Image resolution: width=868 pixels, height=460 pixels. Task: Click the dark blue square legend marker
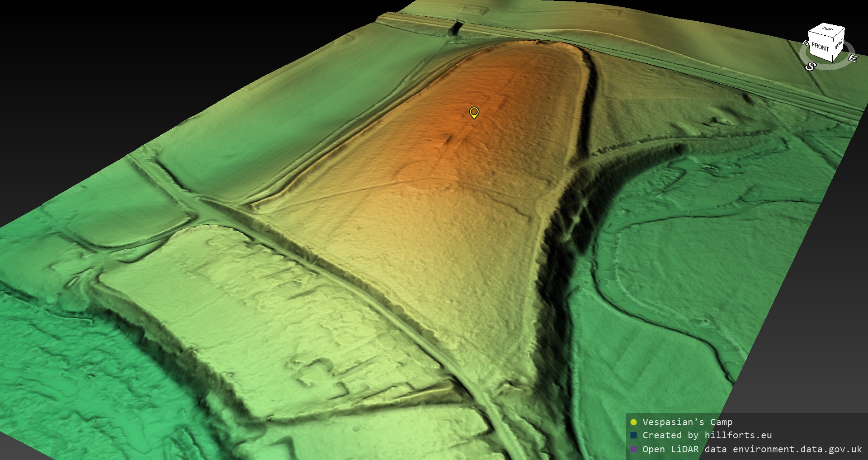click(633, 435)
